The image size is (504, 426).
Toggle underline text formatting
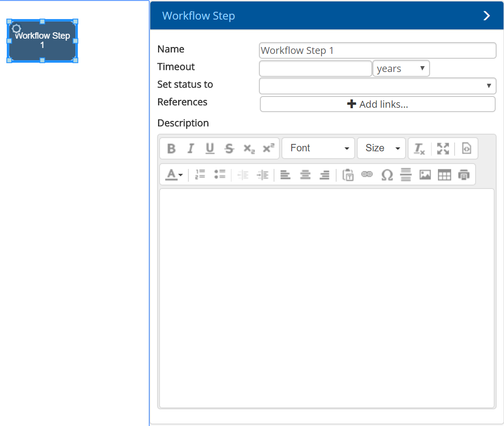pos(210,148)
